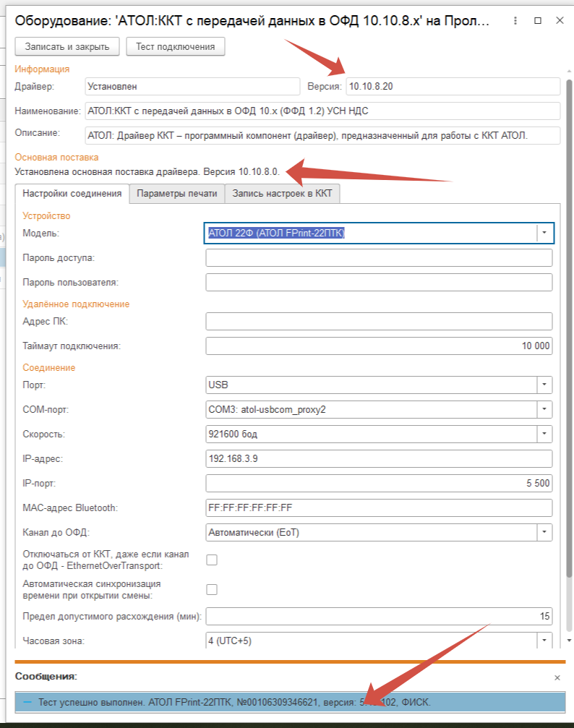Open the Запись настроек в ККТ tab

pyautogui.click(x=282, y=194)
